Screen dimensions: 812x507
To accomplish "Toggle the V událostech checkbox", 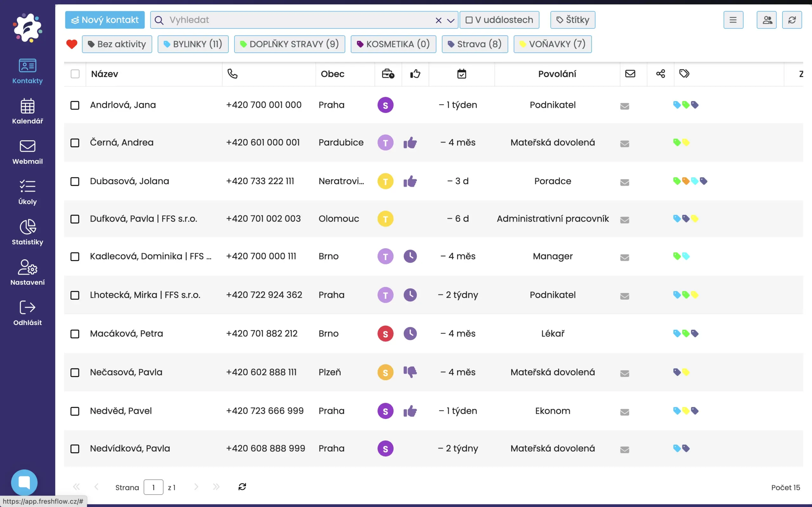I will [x=469, y=20].
